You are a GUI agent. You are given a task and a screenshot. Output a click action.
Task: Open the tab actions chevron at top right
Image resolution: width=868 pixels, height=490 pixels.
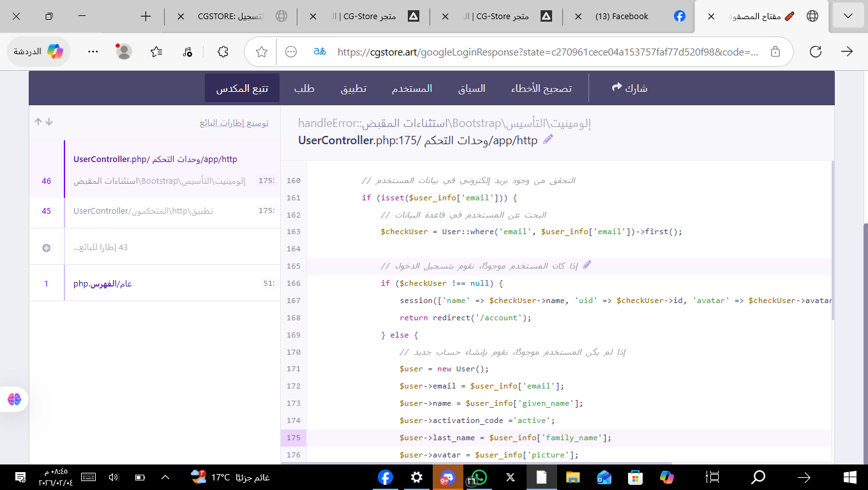tap(848, 15)
